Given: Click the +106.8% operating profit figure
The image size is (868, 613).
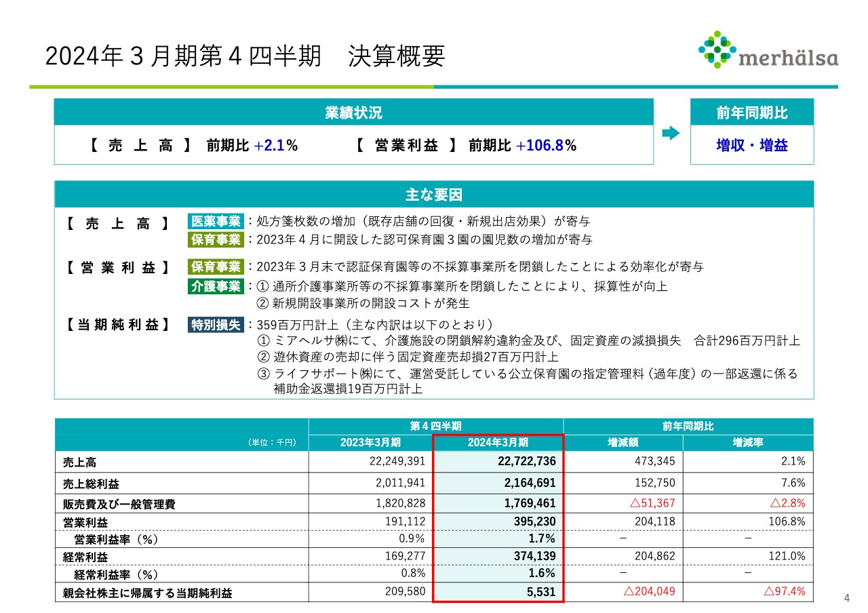Looking at the screenshot, I should (x=545, y=146).
